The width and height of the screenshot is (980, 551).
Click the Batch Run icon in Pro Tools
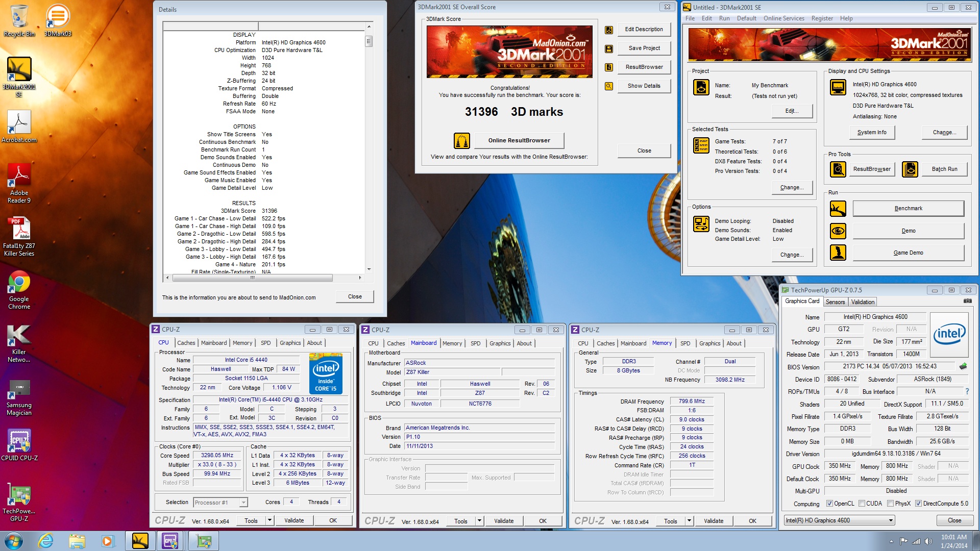[x=910, y=169]
